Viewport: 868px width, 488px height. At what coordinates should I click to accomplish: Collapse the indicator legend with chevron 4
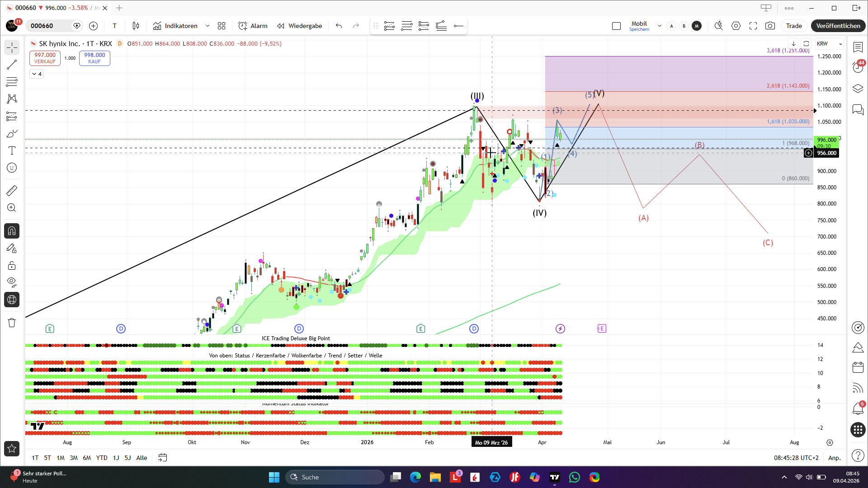point(37,74)
